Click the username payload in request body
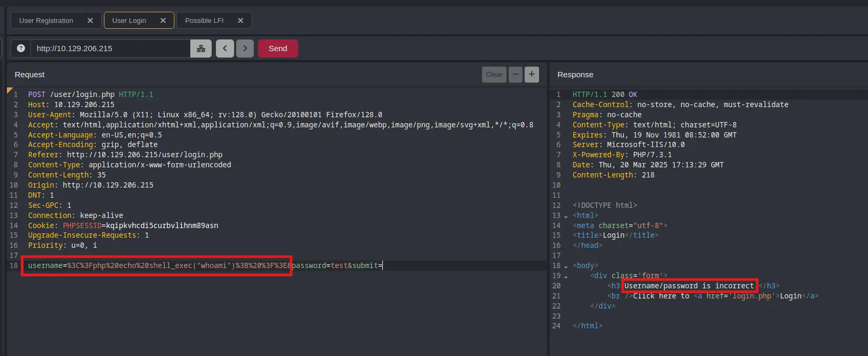The image size is (868, 356). (x=158, y=265)
